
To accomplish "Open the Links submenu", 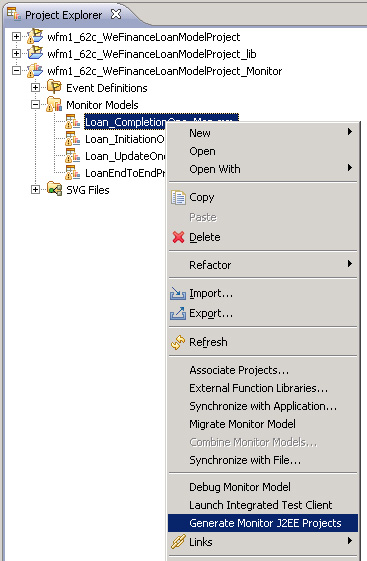I will pos(263,542).
